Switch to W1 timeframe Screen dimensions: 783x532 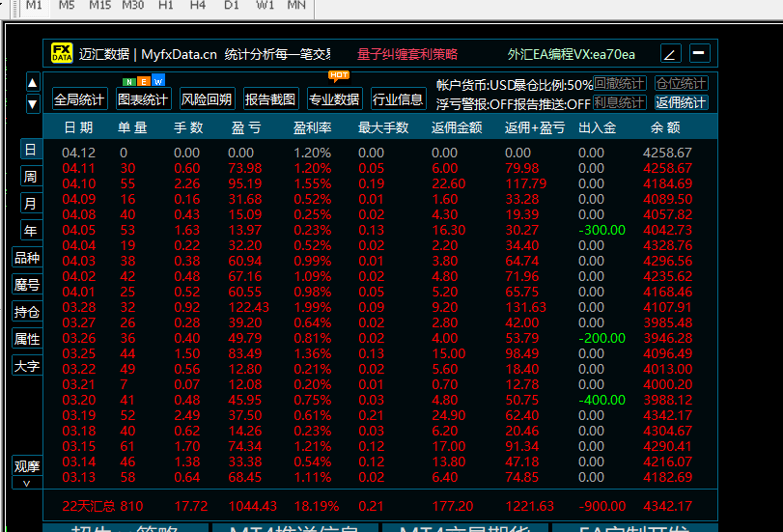[265, 6]
